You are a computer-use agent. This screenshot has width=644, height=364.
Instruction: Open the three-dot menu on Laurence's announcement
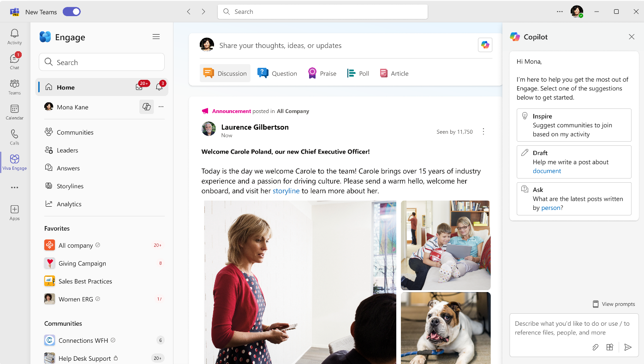[x=483, y=131]
